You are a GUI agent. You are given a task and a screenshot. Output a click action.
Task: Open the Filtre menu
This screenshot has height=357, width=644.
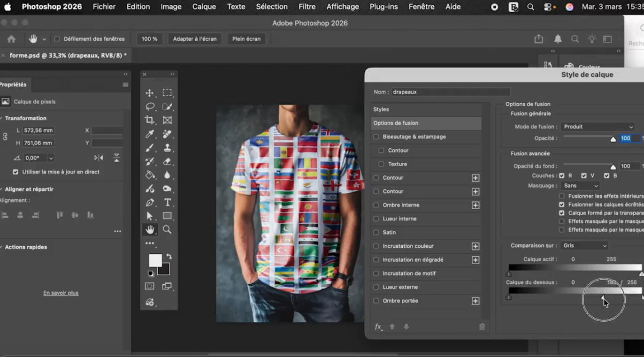pos(307,7)
